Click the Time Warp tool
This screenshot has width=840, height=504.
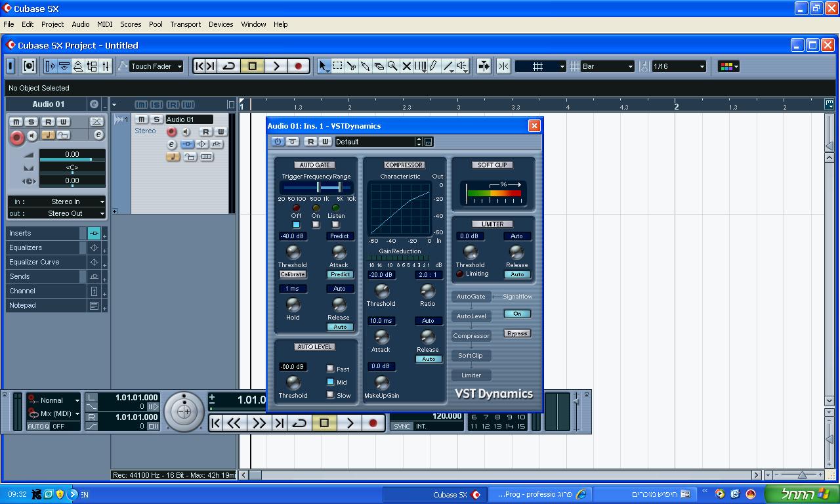click(x=420, y=66)
